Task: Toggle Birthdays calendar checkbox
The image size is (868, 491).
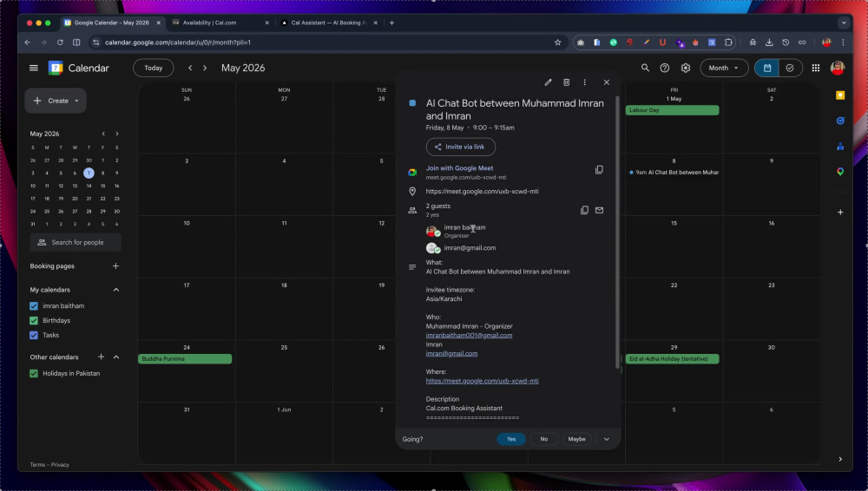Action: (34, 320)
